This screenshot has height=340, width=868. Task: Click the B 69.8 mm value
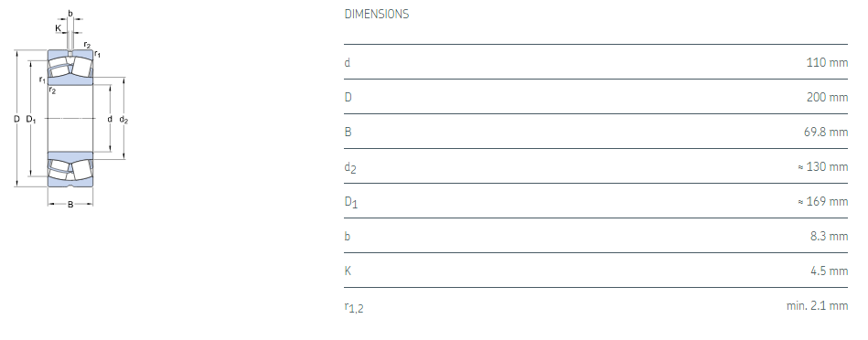tap(825, 133)
